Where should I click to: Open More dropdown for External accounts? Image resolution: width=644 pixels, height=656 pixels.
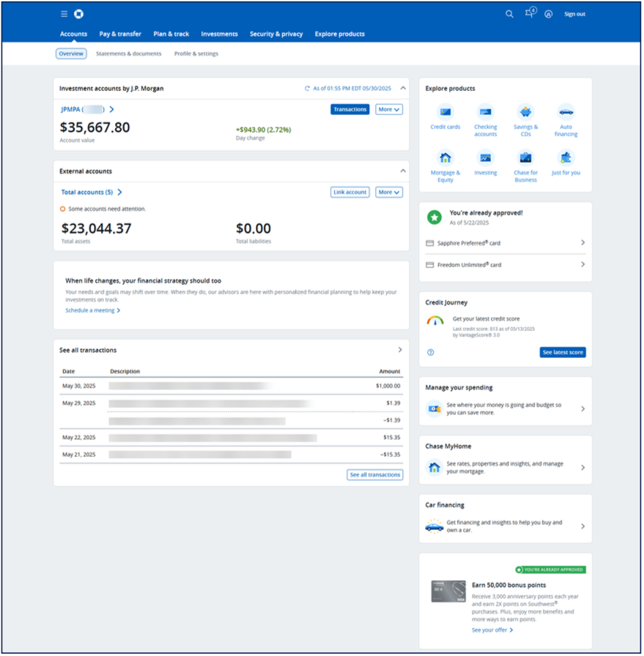390,193
